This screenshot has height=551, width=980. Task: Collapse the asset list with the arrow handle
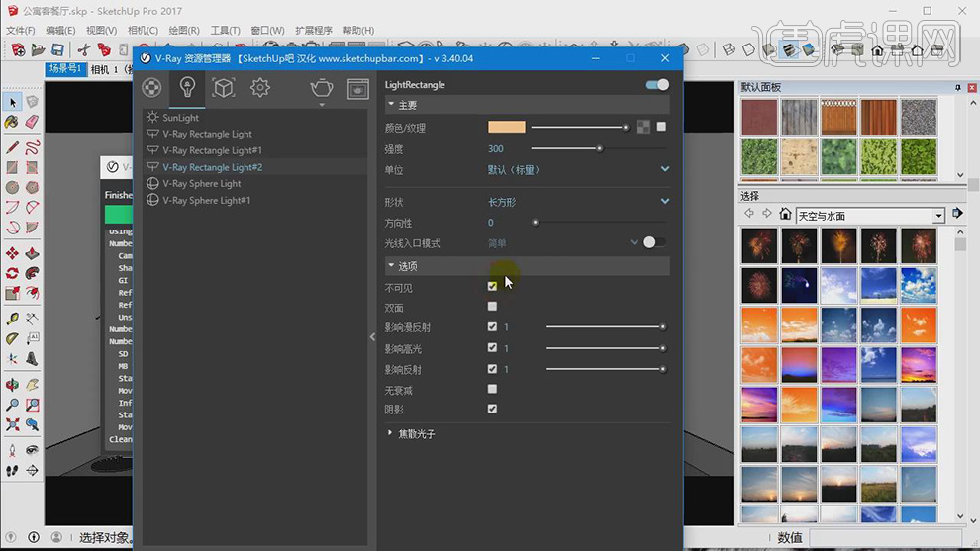tap(372, 336)
